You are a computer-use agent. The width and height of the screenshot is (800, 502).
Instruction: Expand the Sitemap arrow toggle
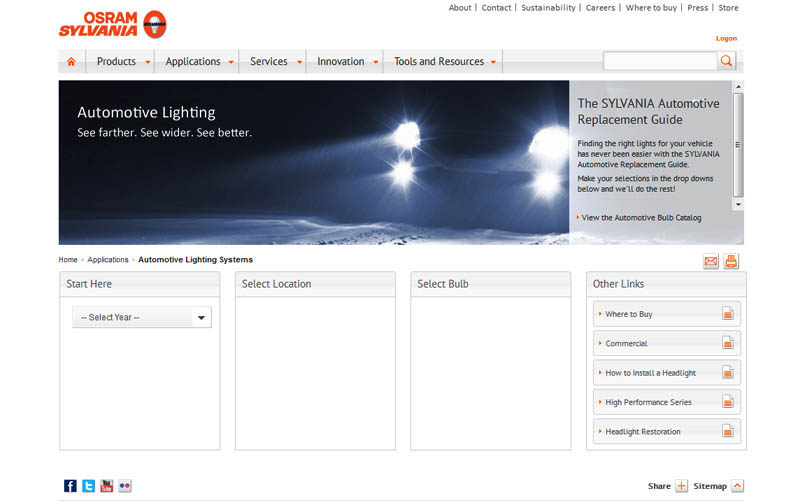pyautogui.click(x=737, y=486)
